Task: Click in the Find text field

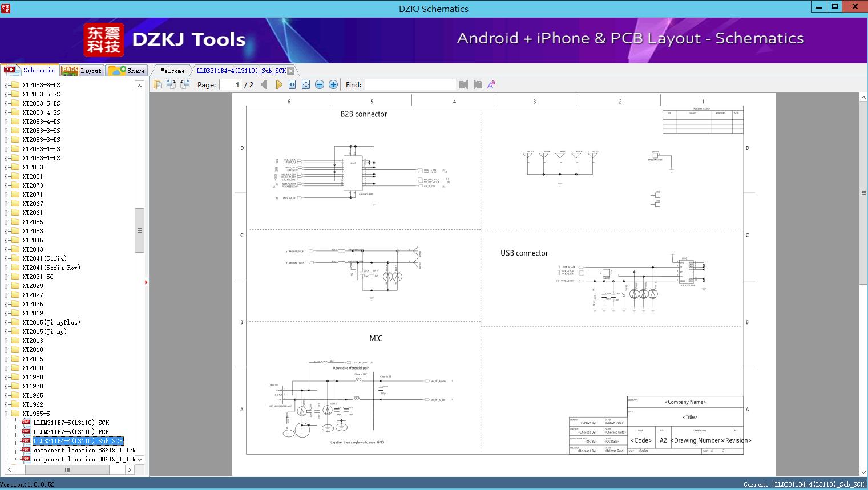Action: (410, 84)
